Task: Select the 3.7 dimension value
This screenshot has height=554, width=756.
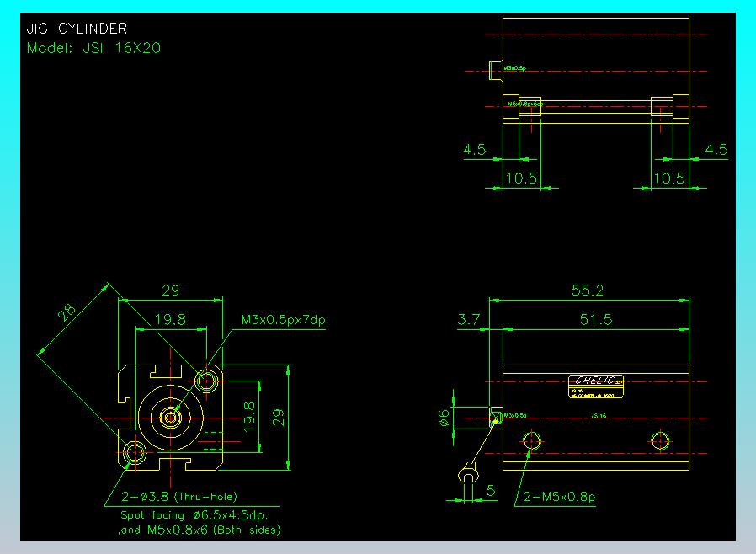Action: click(469, 320)
